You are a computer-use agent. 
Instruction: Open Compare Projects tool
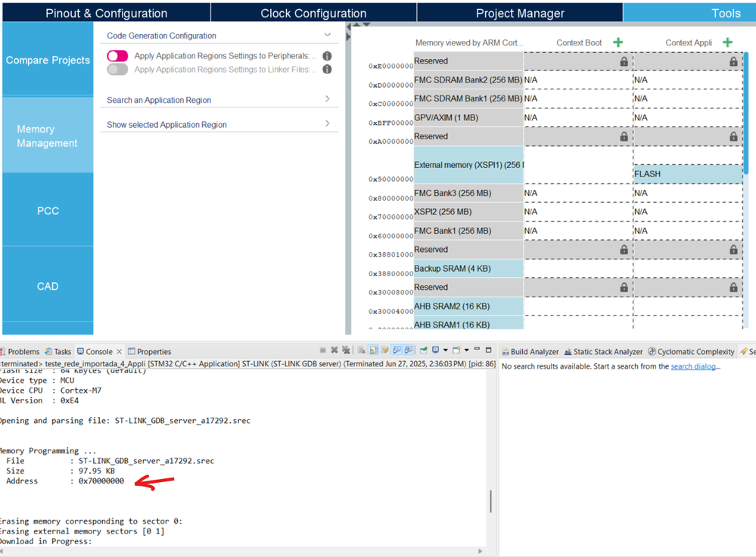pos(48,60)
